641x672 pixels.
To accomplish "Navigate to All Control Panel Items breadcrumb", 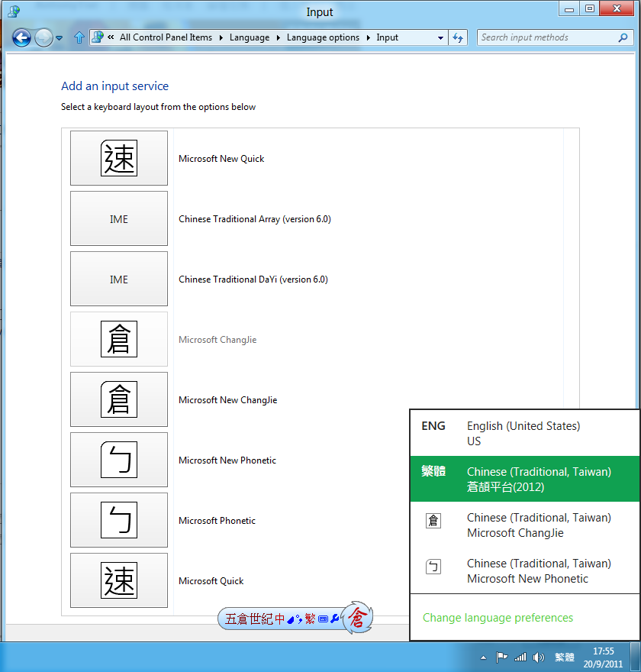I will point(166,37).
